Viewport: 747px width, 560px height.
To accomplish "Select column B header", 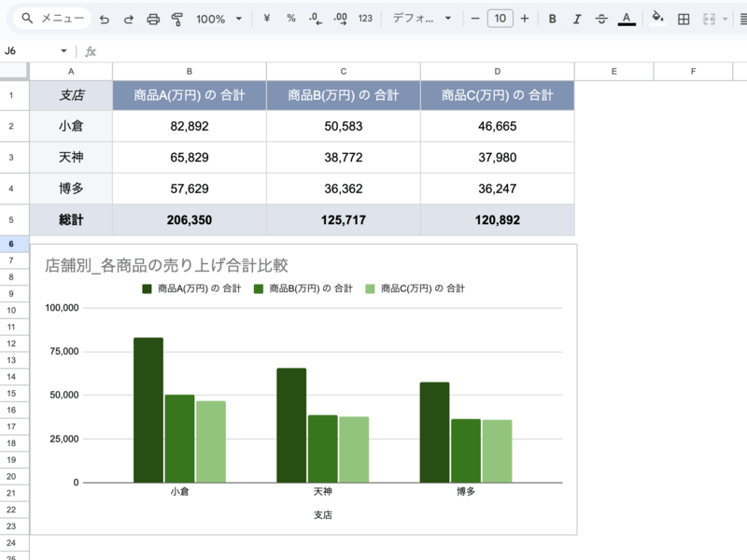I will (x=190, y=72).
